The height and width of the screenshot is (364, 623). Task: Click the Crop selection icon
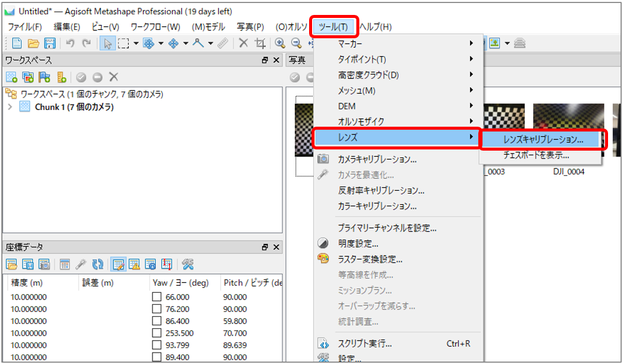(x=260, y=43)
